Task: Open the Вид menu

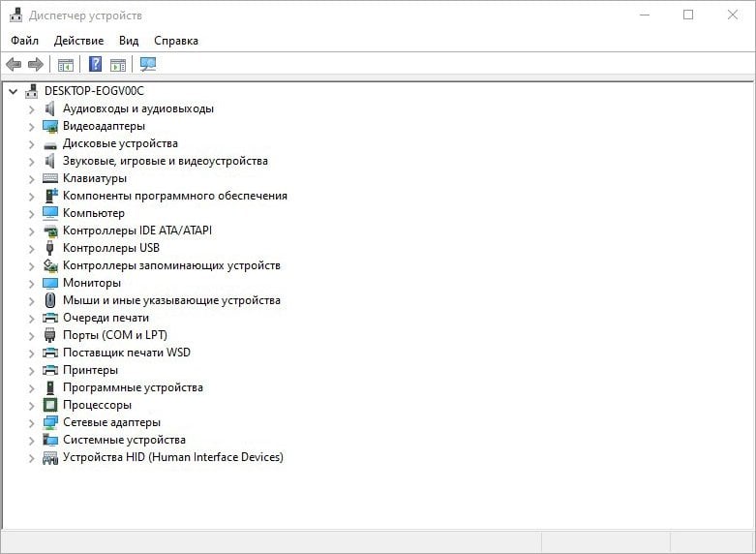Action: (129, 41)
